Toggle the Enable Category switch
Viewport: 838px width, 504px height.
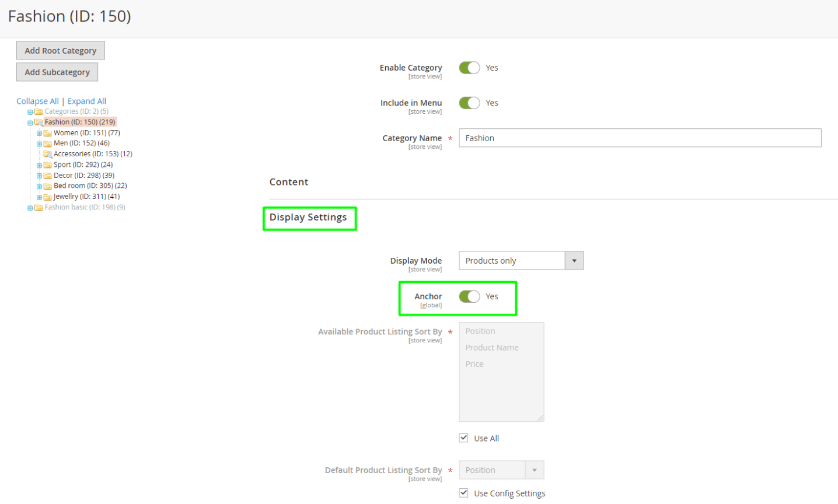click(469, 68)
